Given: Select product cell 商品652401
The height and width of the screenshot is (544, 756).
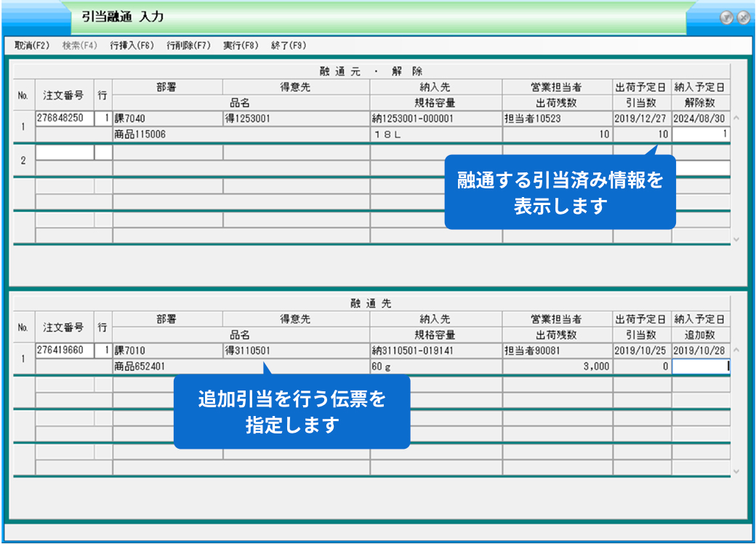Looking at the screenshot, I should [x=241, y=367].
